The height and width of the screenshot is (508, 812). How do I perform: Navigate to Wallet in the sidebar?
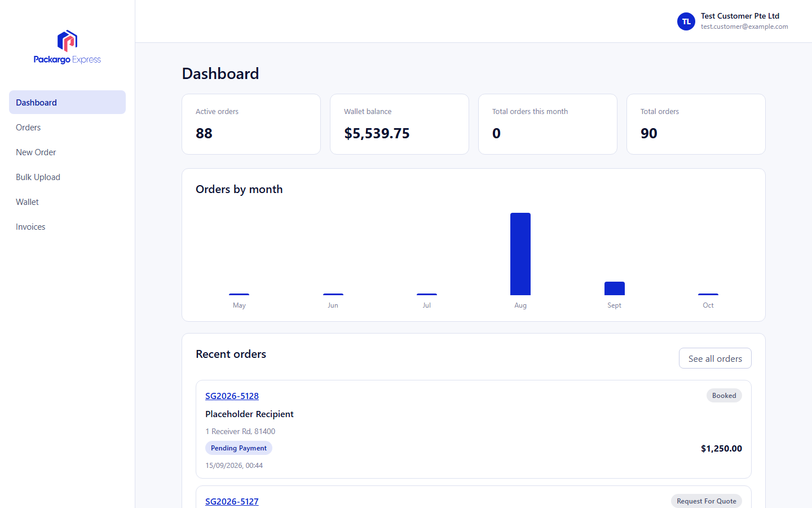pos(67,202)
